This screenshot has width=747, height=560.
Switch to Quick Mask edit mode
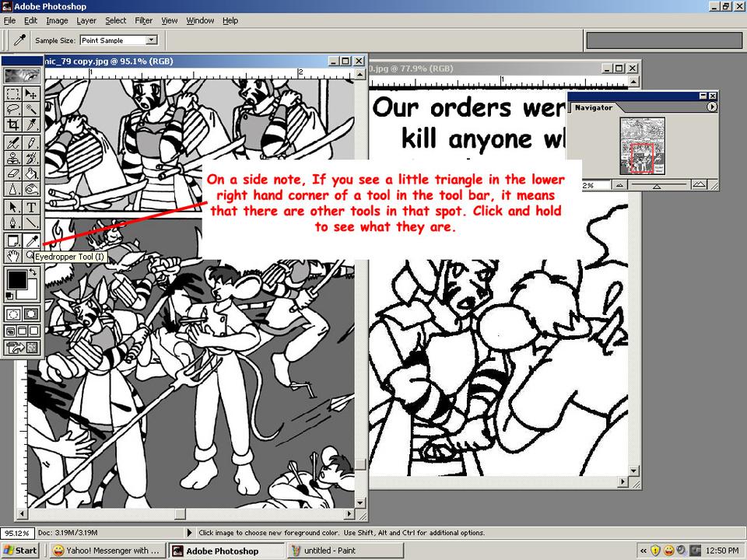[x=31, y=314]
